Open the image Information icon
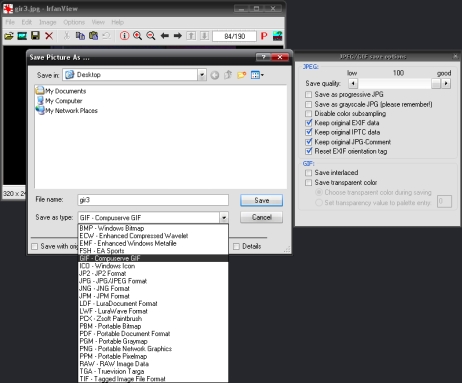Screen dimensions: 462x383 point(124,36)
